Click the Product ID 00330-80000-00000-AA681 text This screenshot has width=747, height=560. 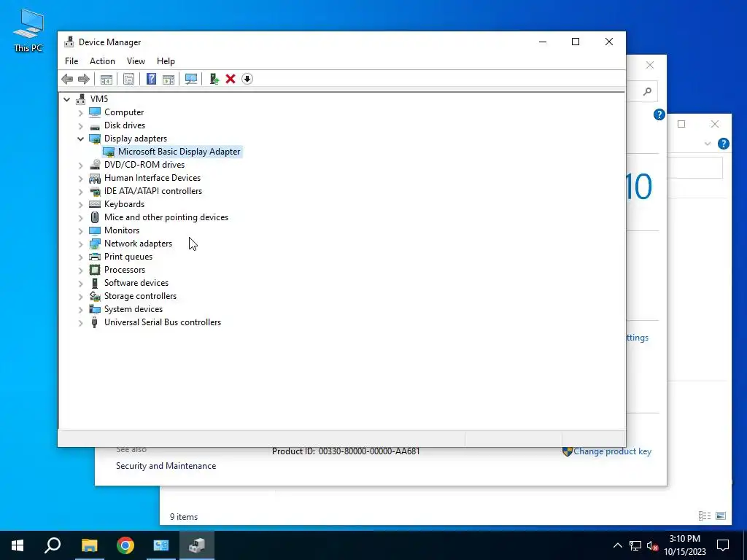pos(346,451)
